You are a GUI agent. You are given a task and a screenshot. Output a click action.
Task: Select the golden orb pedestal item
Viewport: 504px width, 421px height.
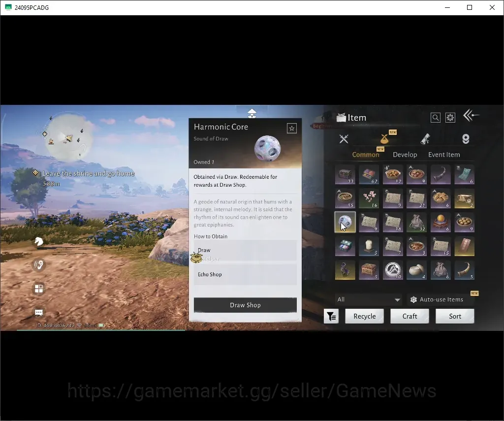coord(441,222)
